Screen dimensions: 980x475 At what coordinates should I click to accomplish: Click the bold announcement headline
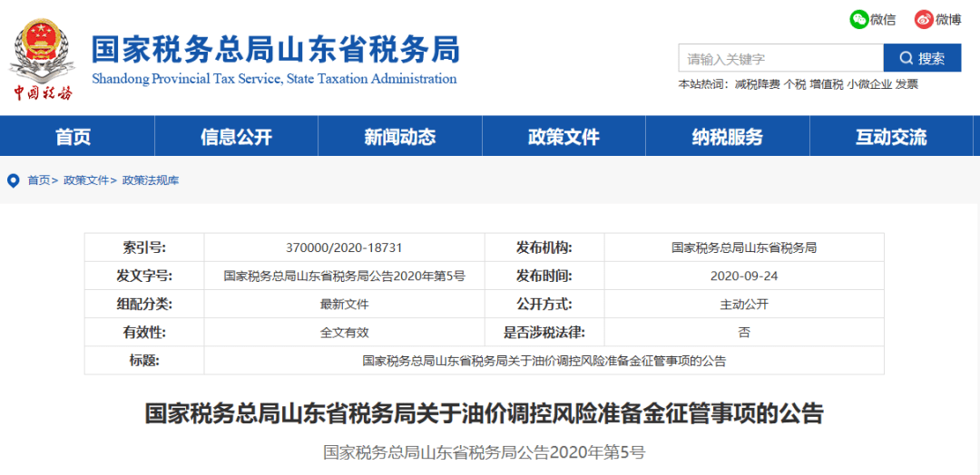click(485, 414)
